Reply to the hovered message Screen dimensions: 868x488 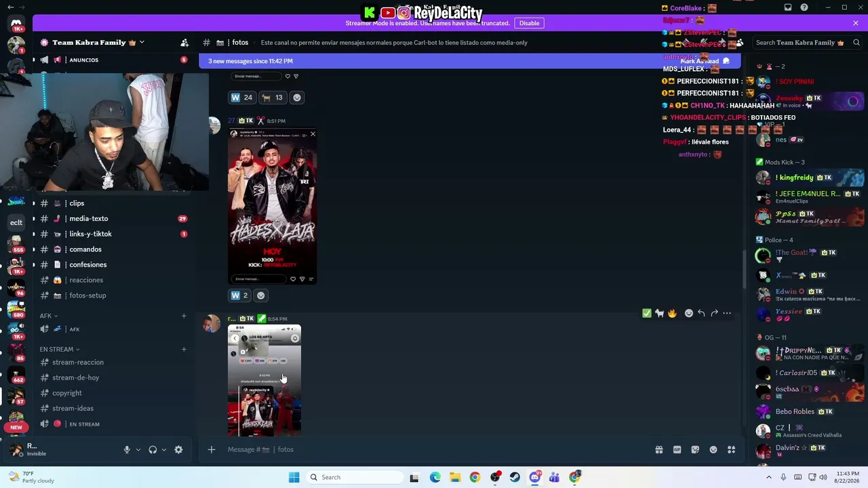coord(701,313)
